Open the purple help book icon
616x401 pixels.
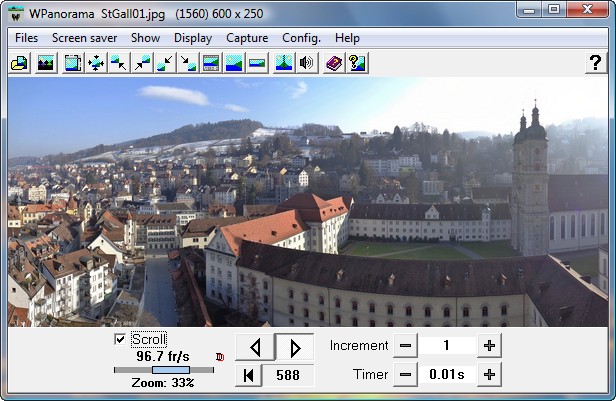click(334, 63)
